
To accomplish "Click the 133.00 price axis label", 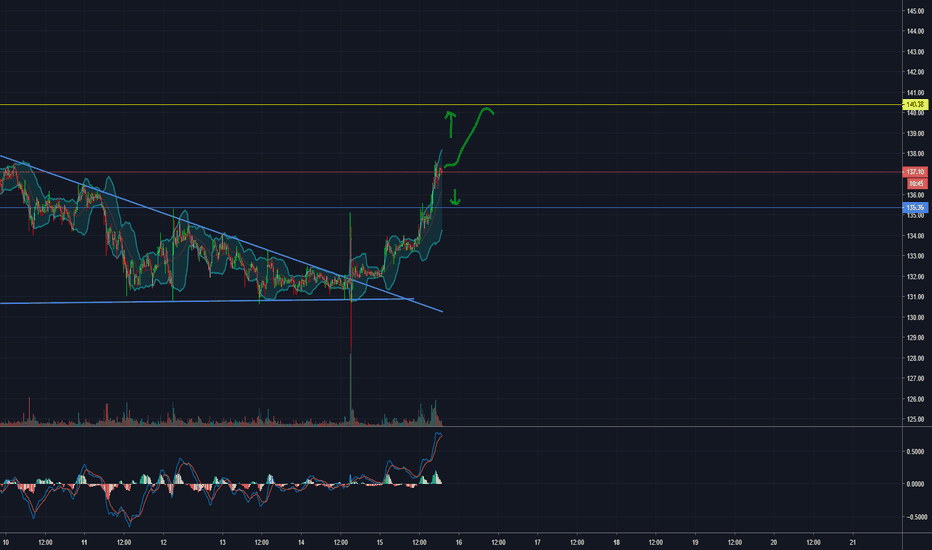I will [915, 256].
